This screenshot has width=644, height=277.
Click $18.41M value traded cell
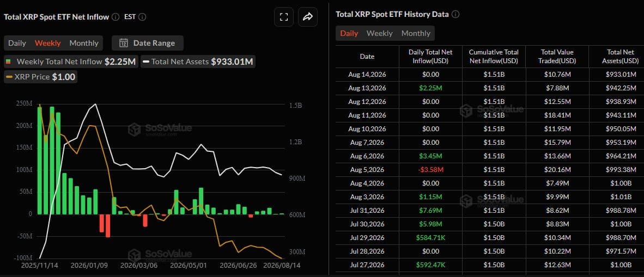[557, 115]
